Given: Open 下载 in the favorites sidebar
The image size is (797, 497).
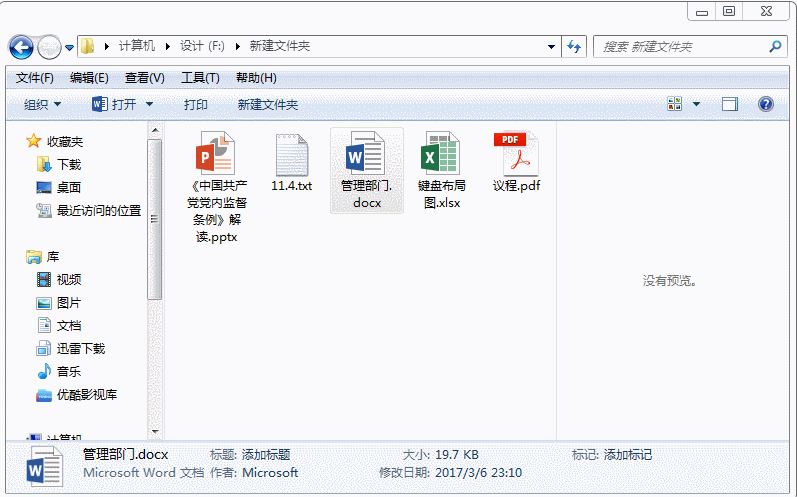Looking at the screenshot, I should (x=68, y=164).
